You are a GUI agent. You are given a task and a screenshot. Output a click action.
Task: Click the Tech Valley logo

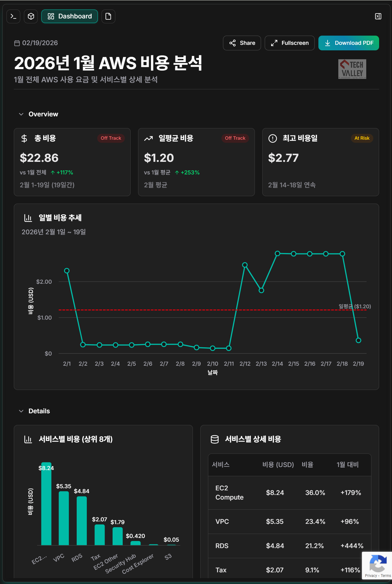pos(352,69)
